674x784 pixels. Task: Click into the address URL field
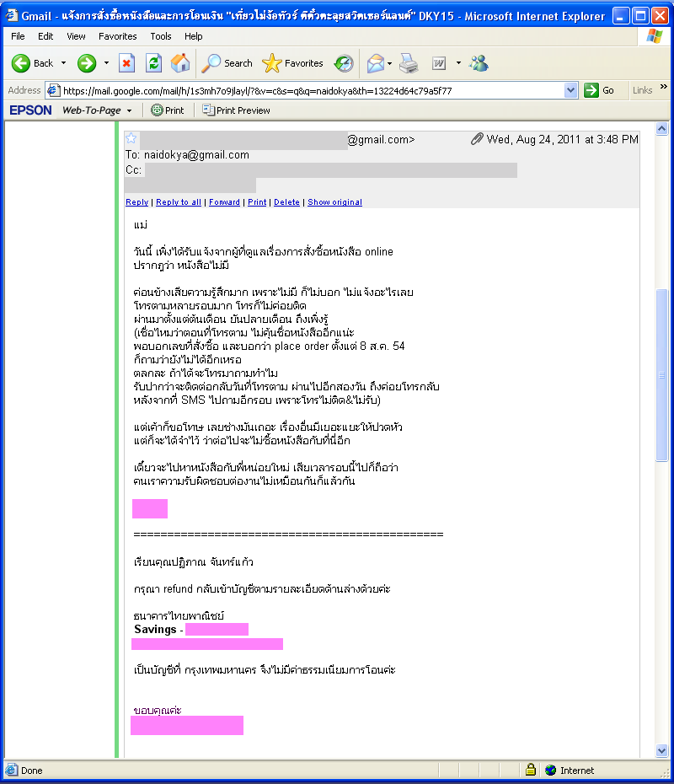coord(313,90)
